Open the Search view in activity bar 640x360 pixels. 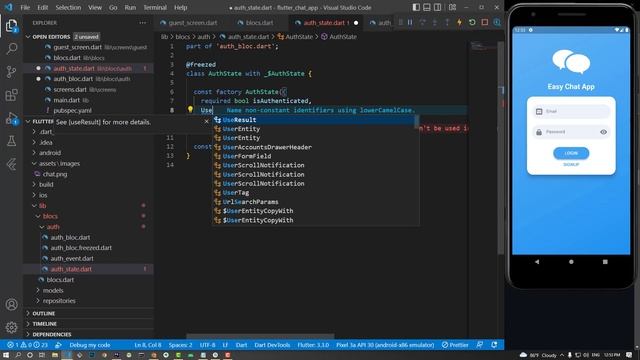coord(11,49)
